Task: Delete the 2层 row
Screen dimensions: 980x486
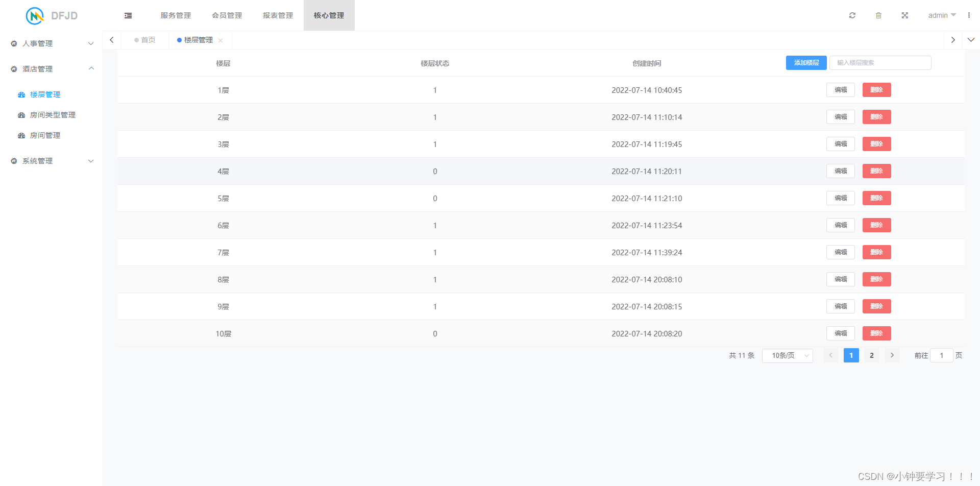Action: 876,117
